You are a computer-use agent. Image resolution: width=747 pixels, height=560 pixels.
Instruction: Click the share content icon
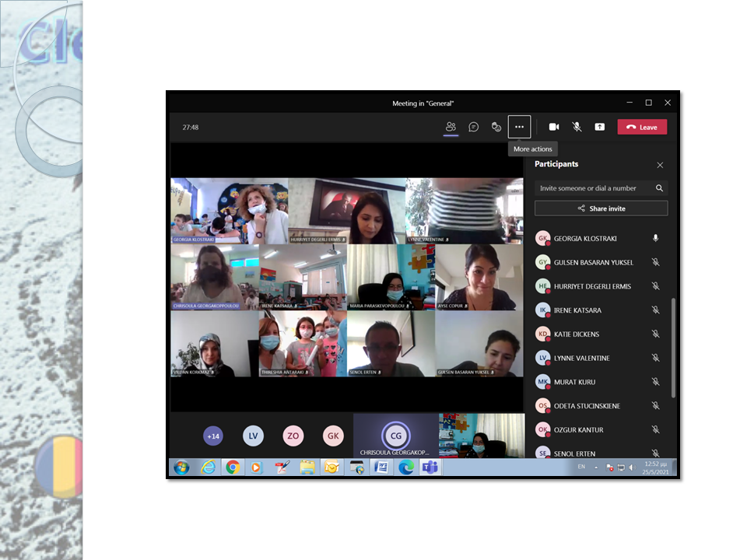point(599,127)
